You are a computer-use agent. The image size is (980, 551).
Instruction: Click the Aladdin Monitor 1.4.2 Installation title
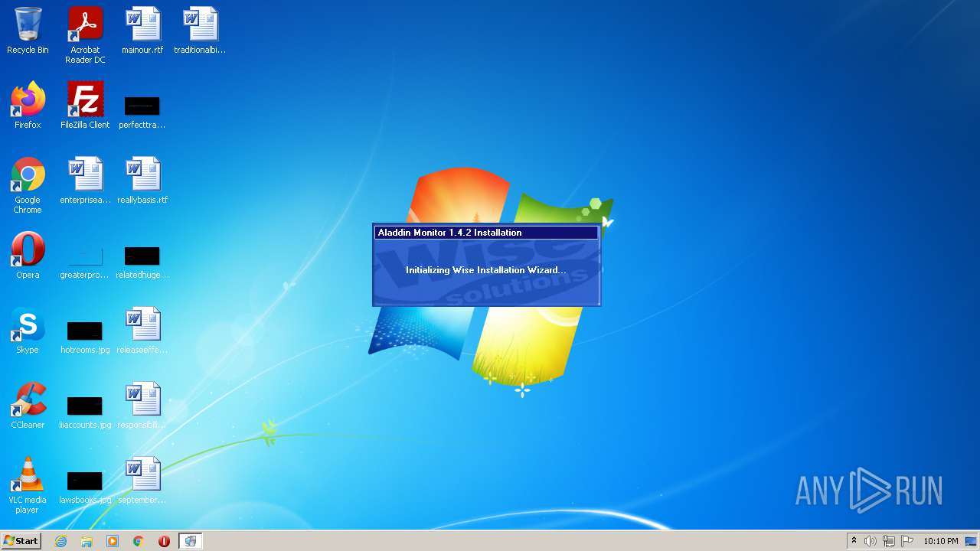click(449, 233)
